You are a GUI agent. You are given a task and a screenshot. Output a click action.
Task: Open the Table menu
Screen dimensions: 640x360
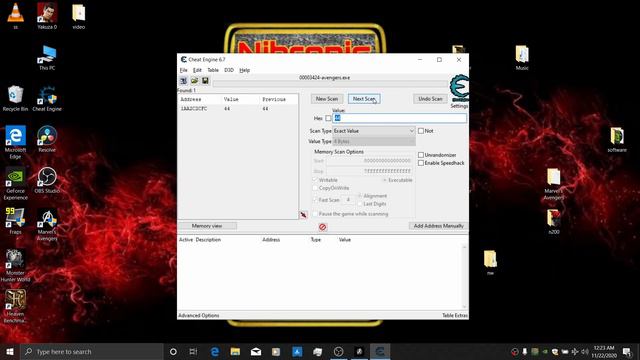pos(213,70)
